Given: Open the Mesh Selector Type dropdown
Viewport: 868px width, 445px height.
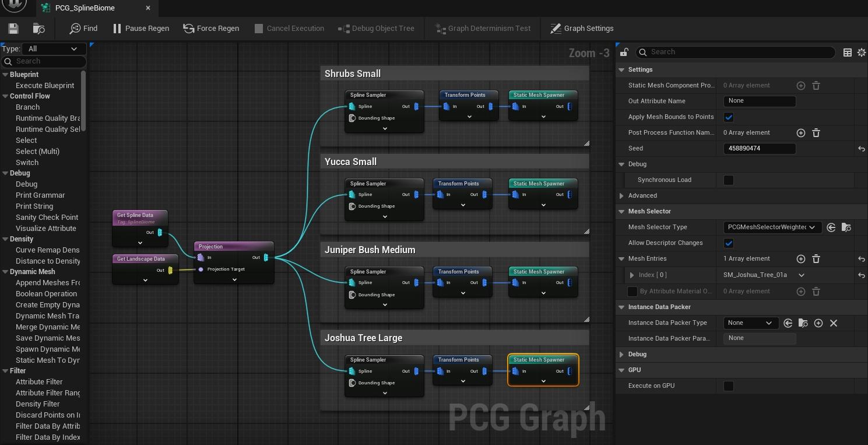Looking at the screenshot, I should click(771, 227).
